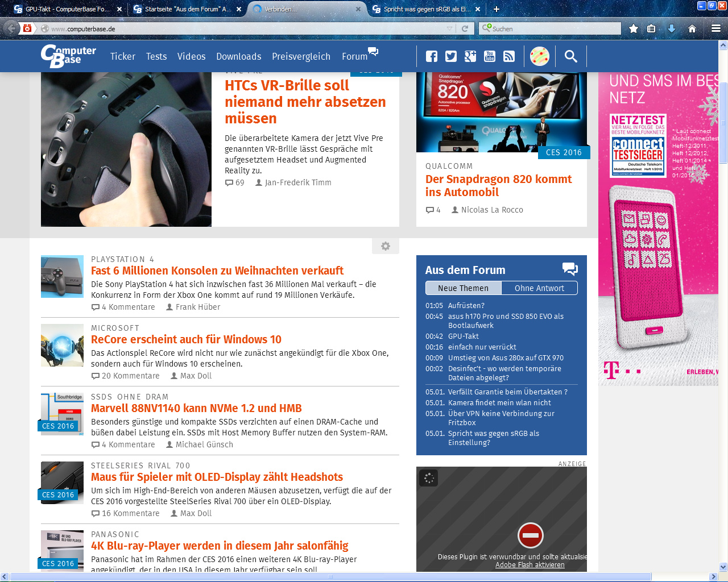
Task: Select the Neue Themen toggle
Action: [464, 288]
